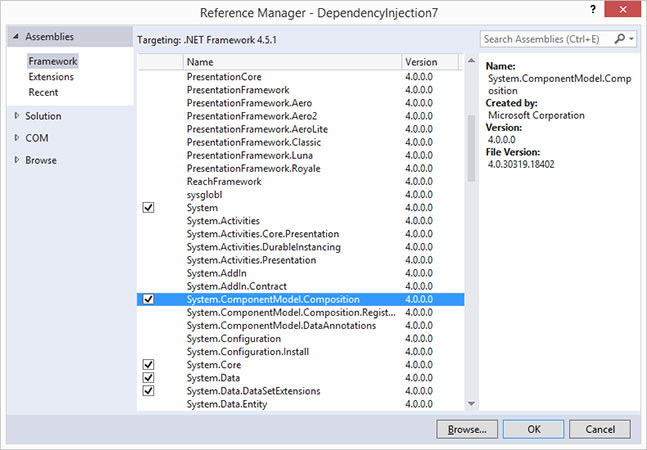Collapse the Assemblies section
Viewport: 647px width, 450px height.
tap(15, 38)
